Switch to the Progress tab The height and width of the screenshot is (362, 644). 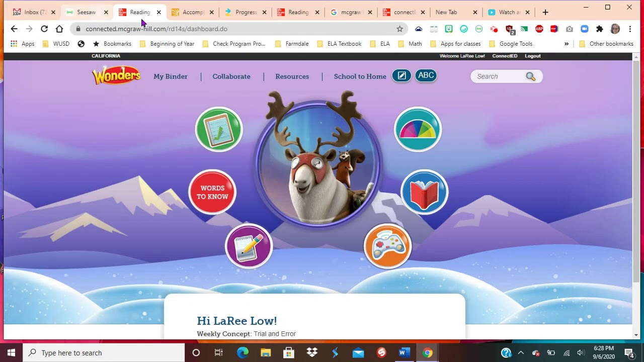[246, 12]
